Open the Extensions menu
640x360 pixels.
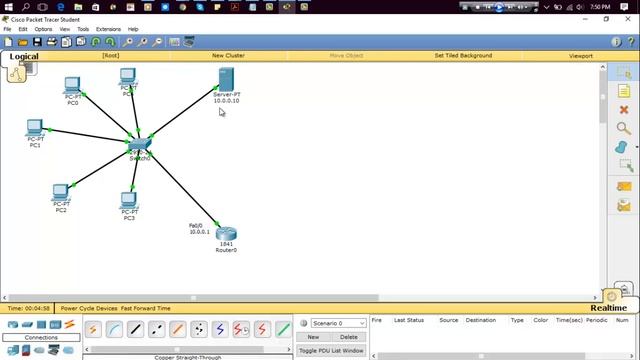click(108, 29)
